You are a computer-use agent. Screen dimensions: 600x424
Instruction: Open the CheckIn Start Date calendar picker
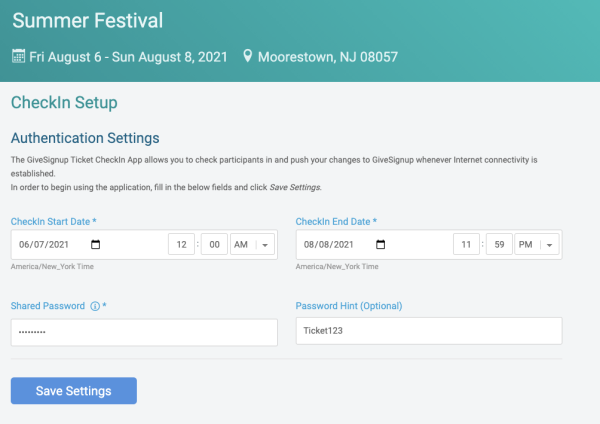tap(95, 245)
